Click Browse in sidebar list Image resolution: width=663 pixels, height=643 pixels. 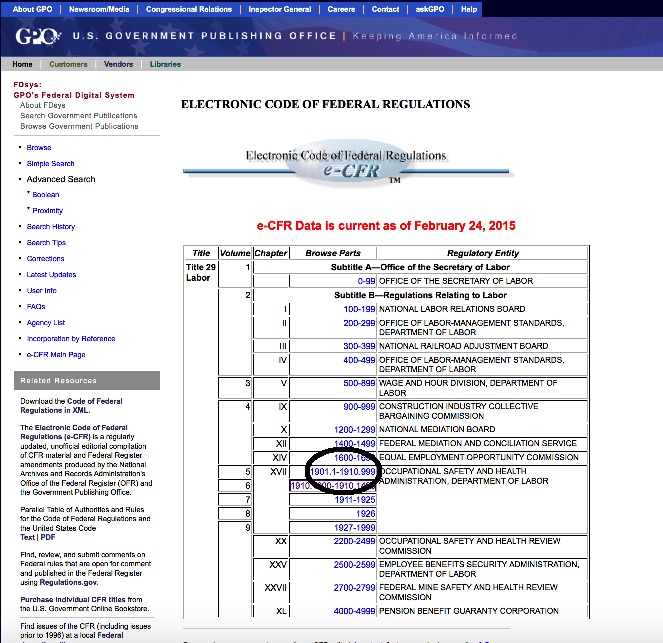tap(39, 148)
